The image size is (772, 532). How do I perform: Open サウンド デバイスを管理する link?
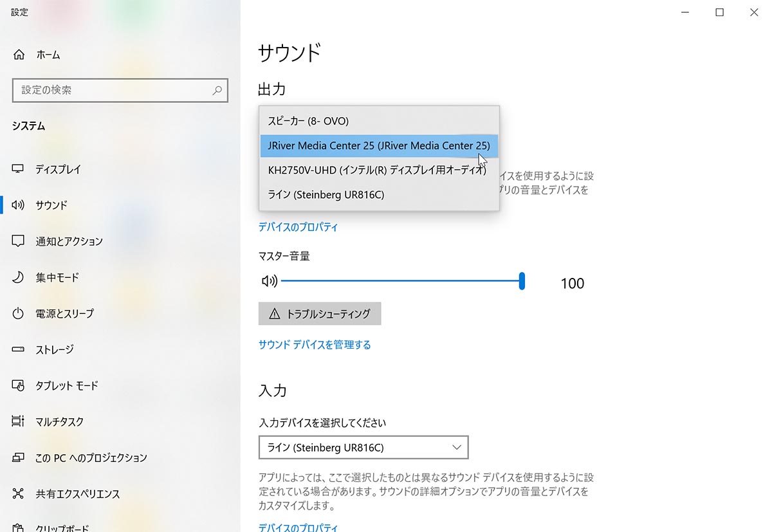coord(313,345)
